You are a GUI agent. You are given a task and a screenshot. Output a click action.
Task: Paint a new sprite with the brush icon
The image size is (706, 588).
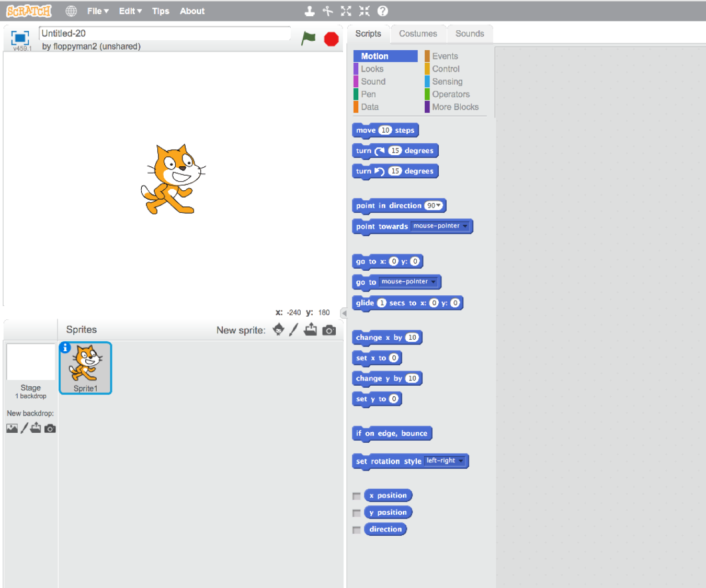click(293, 329)
